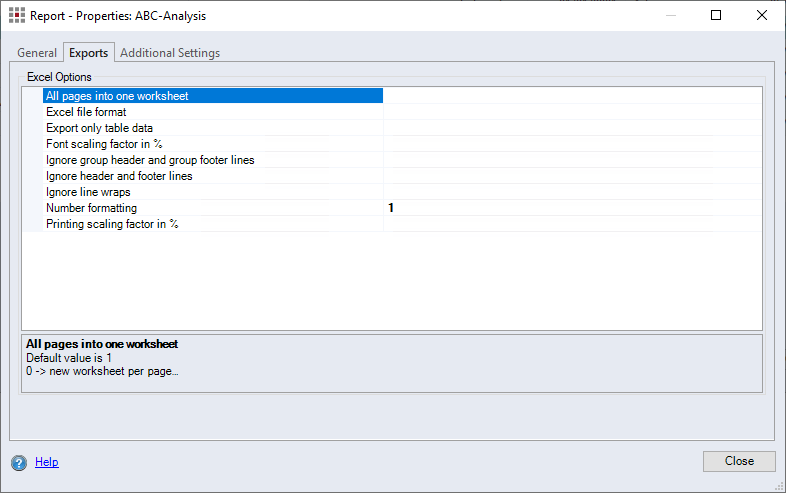Select the All pages into one worksheet row
The height and width of the screenshot is (493, 786).
pyautogui.click(x=117, y=96)
